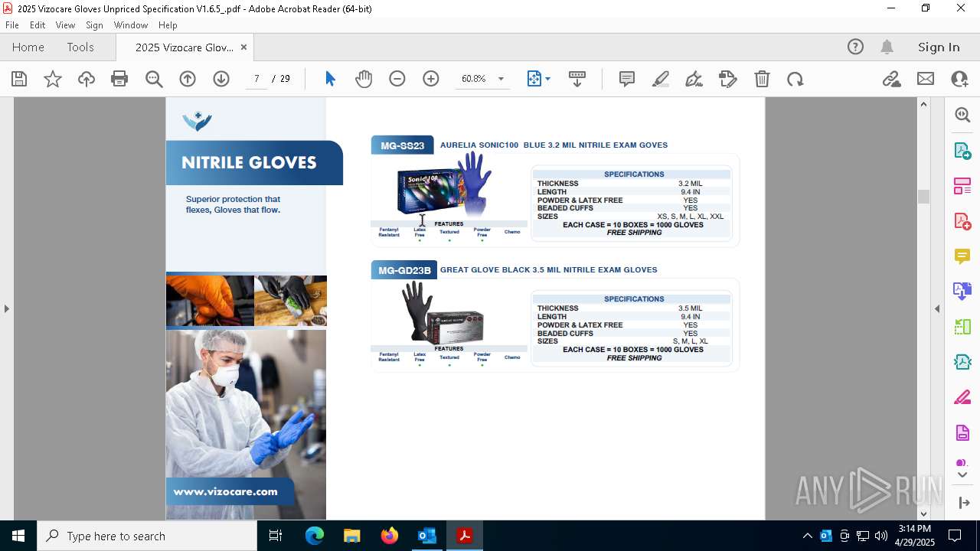
Task: Collapse the right tools pane arrow
Action: [937, 308]
